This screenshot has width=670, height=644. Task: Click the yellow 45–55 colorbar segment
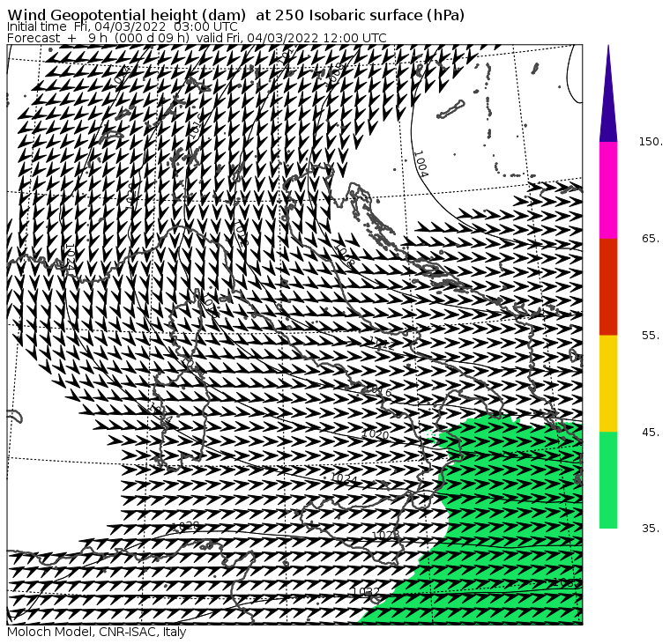[x=608, y=383]
